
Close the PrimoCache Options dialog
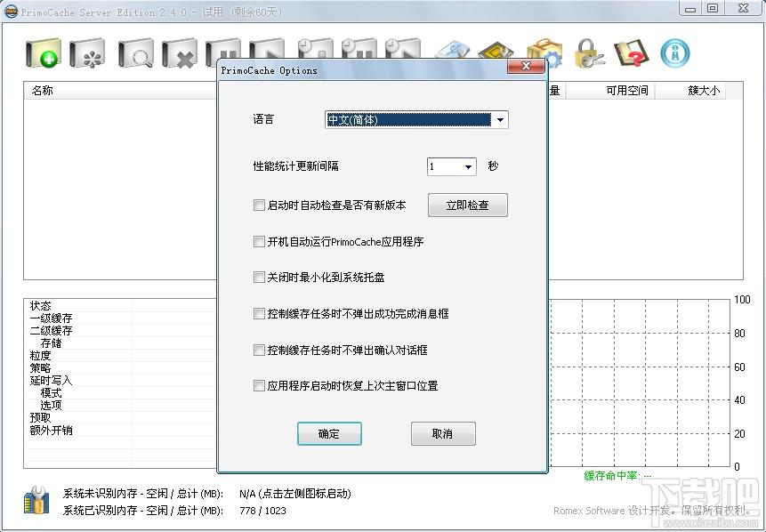click(526, 66)
